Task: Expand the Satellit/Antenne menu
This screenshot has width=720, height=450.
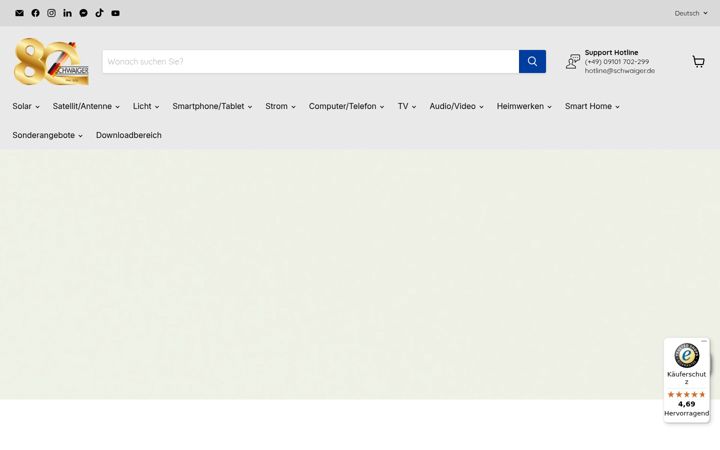Action: pos(86,106)
